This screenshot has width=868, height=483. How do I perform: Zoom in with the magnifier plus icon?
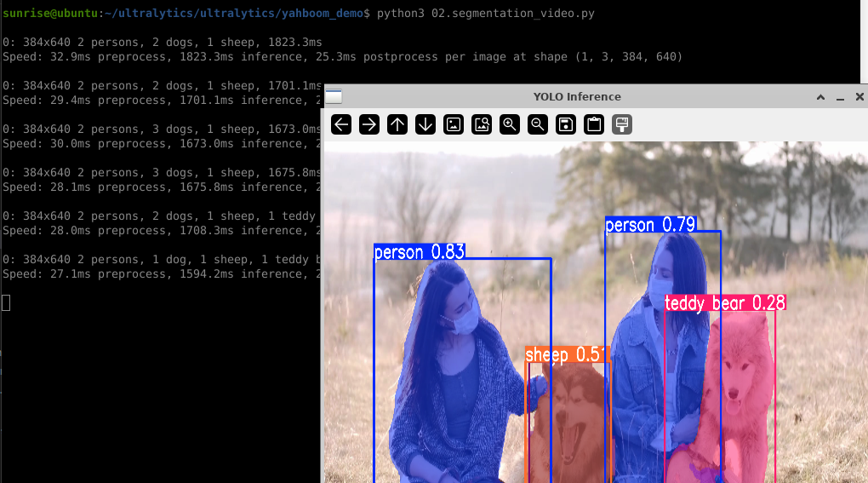510,124
